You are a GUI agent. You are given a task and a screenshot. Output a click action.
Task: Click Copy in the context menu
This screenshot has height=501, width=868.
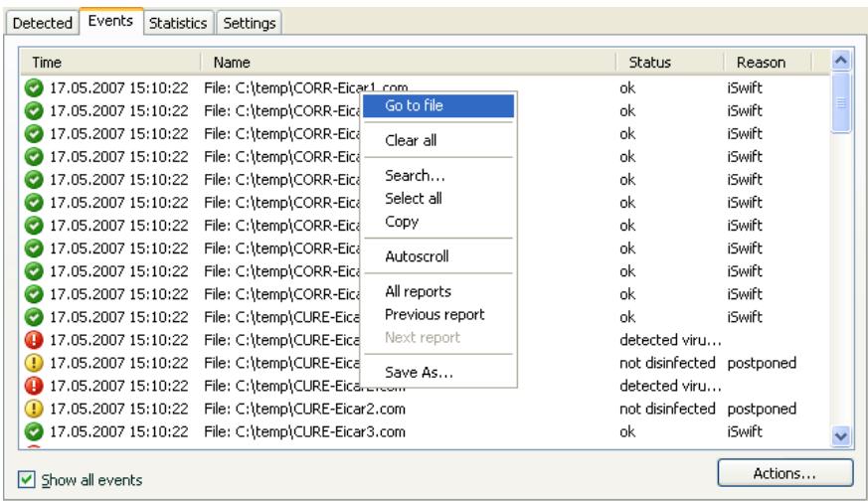pos(438,222)
